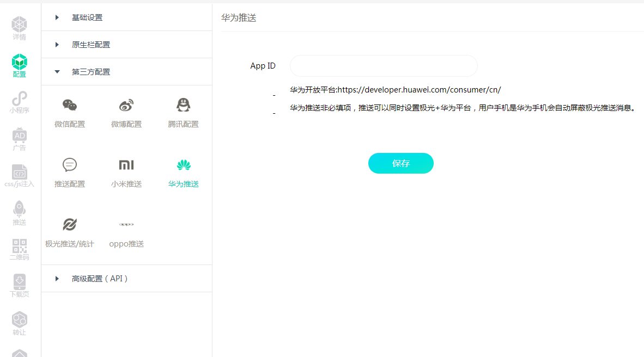Click the 华为推送 text label
This screenshot has width=644, height=357.
(x=184, y=184)
